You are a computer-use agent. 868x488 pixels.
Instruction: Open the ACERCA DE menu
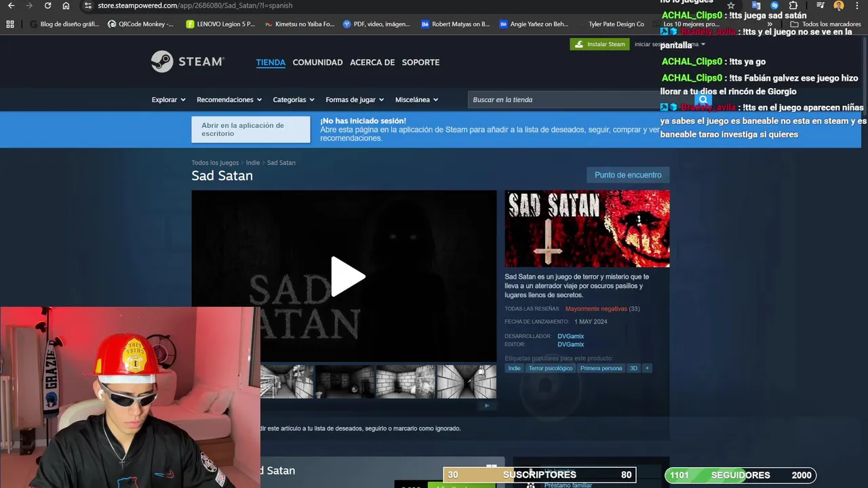pyautogui.click(x=372, y=62)
